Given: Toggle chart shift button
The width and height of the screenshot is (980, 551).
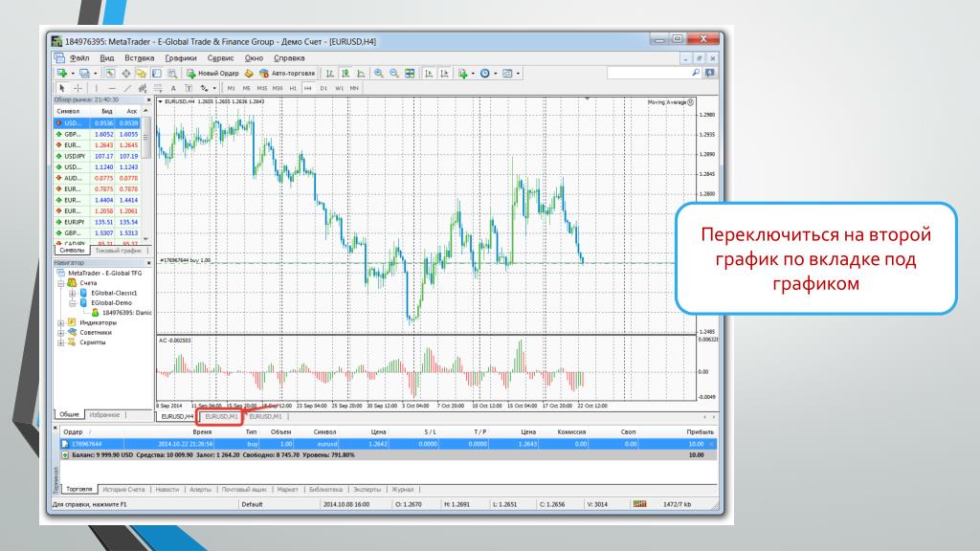Looking at the screenshot, I should pos(444,73).
